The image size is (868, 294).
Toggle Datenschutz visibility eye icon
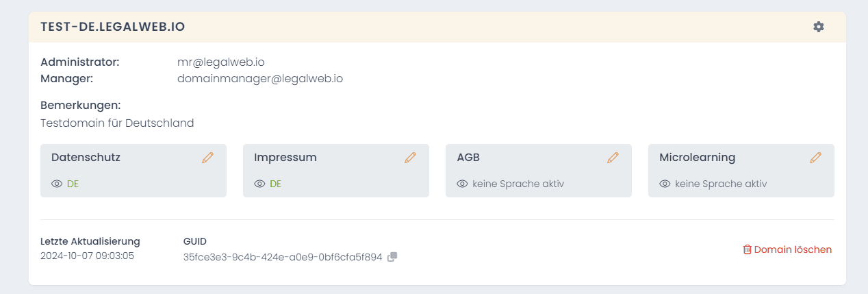click(57, 184)
